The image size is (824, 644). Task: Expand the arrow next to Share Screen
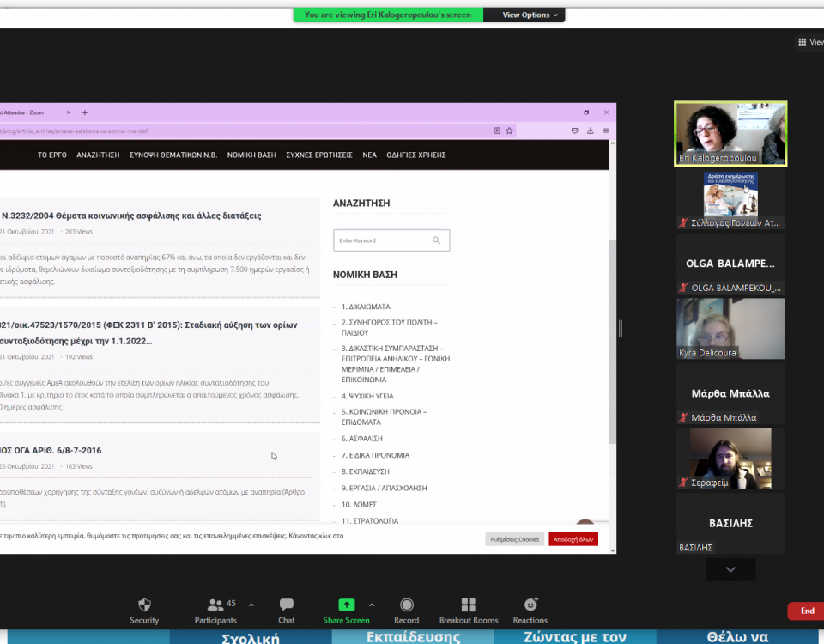tap(372, 605)
